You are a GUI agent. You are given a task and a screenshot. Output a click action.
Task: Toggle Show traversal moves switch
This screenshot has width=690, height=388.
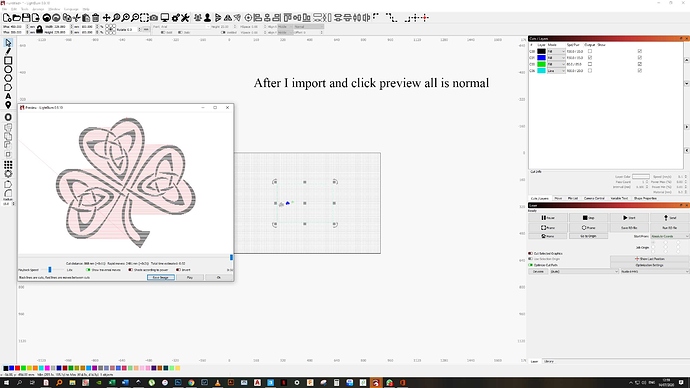tap(88, 270)
